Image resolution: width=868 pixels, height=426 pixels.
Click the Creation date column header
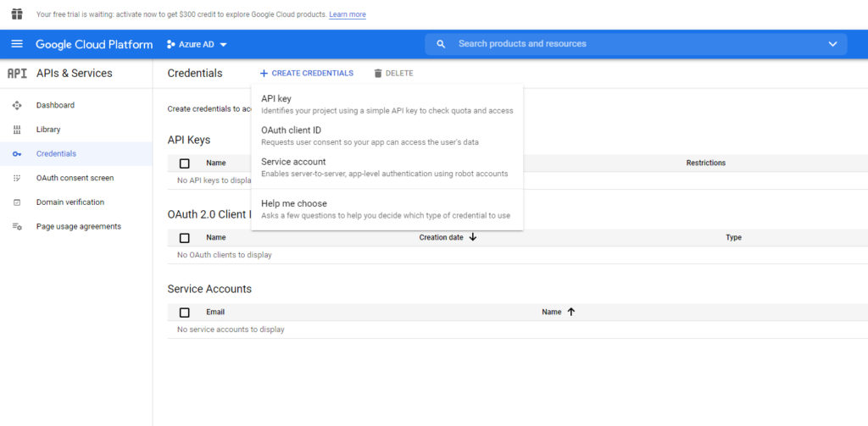[441, 237]
